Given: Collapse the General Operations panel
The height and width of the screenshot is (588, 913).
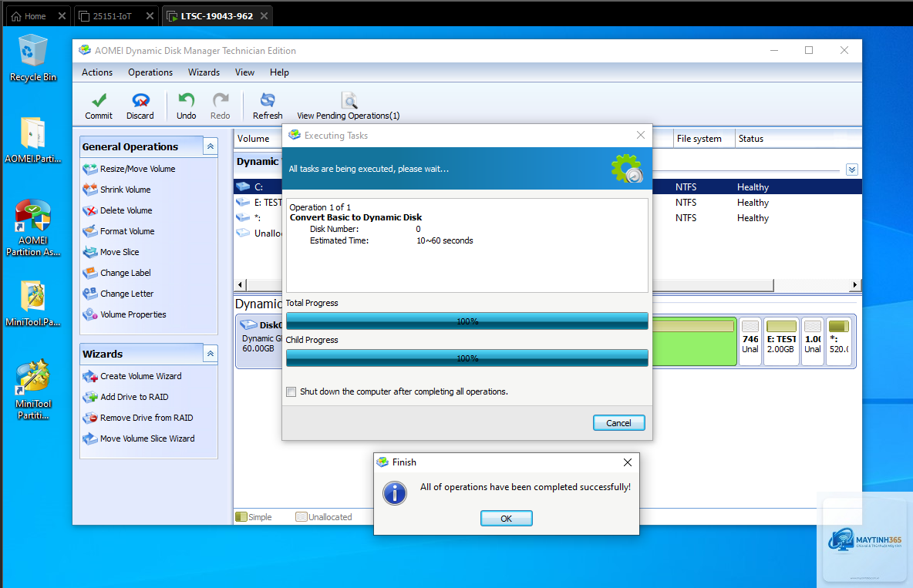Looking at the screenshot, I should [211, 146].
